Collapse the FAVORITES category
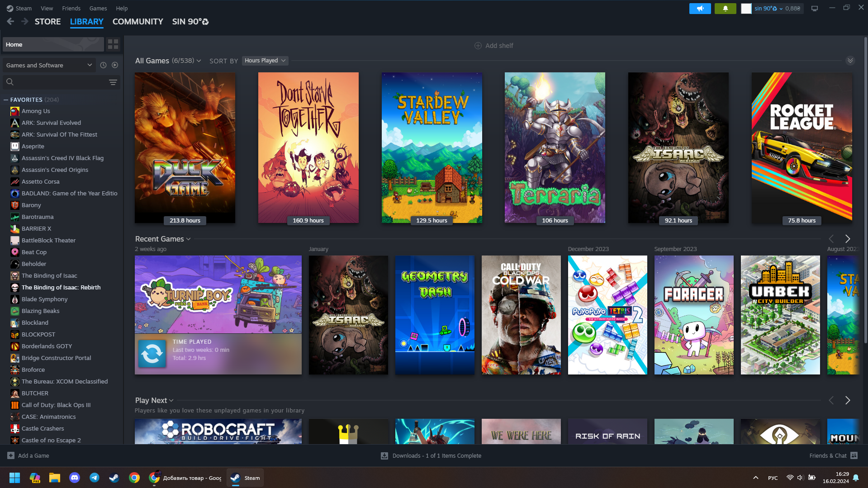Image resolution: width=868 pixels, height=488 pixels. [x=6, y=99]
